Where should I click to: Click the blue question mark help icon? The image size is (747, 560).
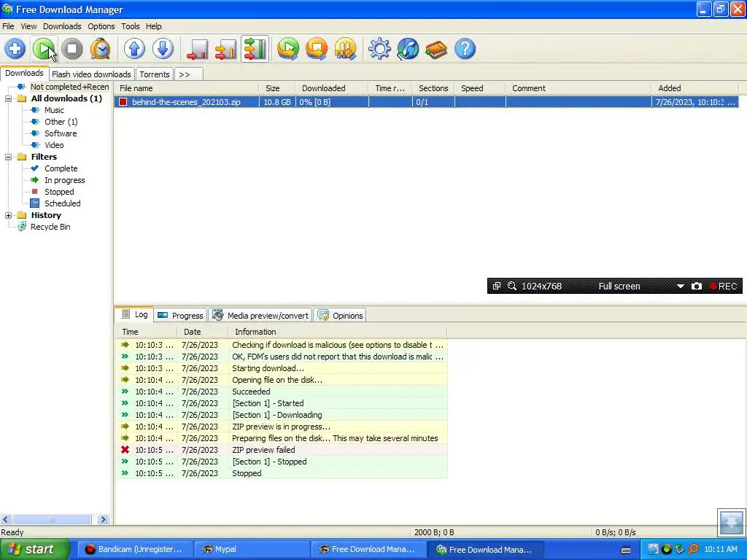pyautogui.click(x=465, y=49)
